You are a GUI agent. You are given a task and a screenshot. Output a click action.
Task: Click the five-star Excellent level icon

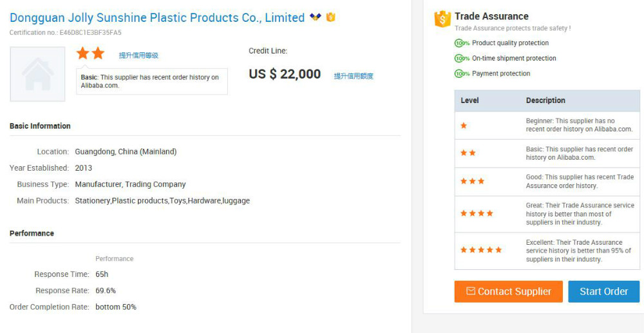click(481, 250)
